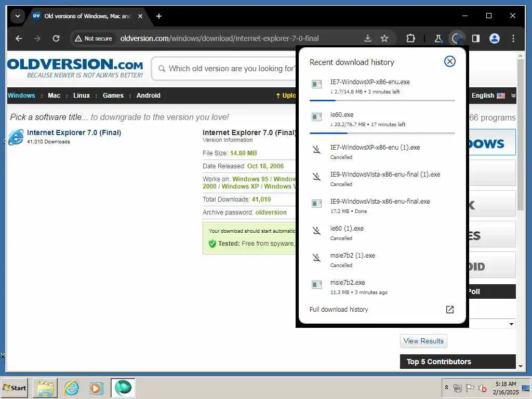Close the Old versions of Windows tab
Image resolution: width=532 pixels, height=399 pixels.
click(x=140, y=16)
